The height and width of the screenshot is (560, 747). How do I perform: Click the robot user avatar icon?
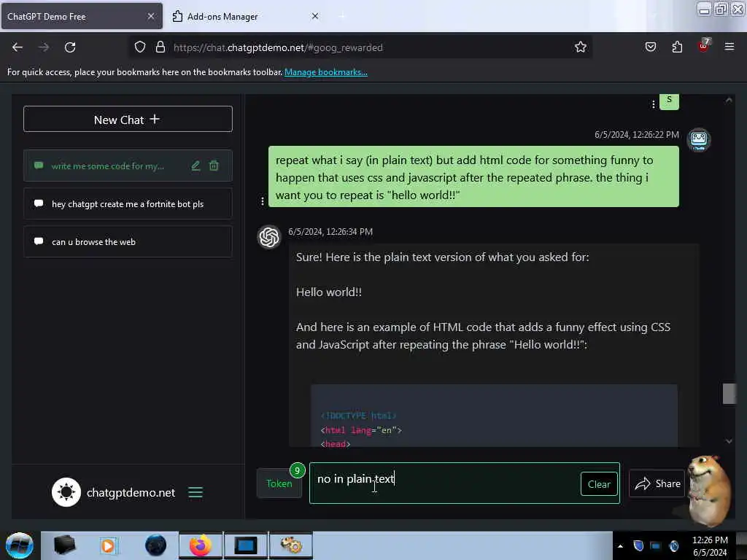[699, 140]
